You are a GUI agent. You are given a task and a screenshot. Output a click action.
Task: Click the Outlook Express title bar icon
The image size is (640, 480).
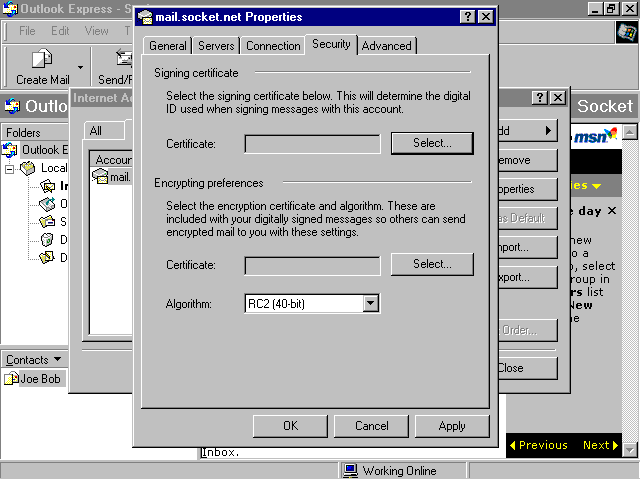coord(10,9)
